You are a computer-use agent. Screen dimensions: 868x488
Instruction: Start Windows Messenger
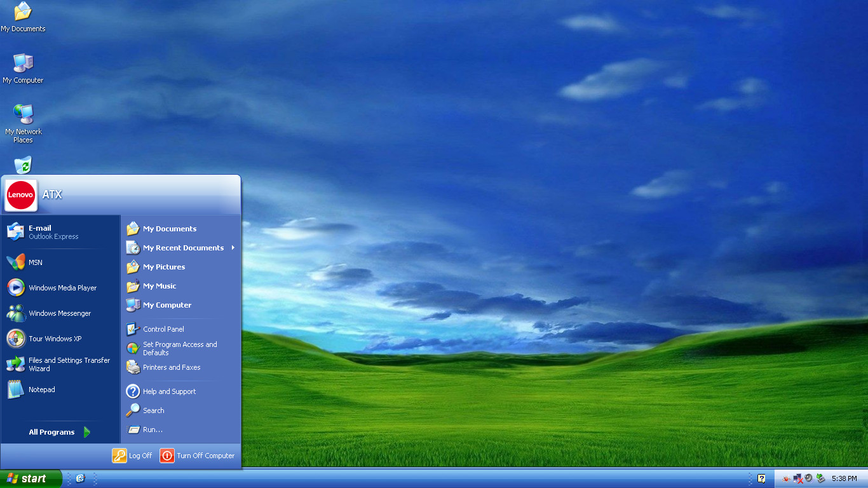point(60,313)
